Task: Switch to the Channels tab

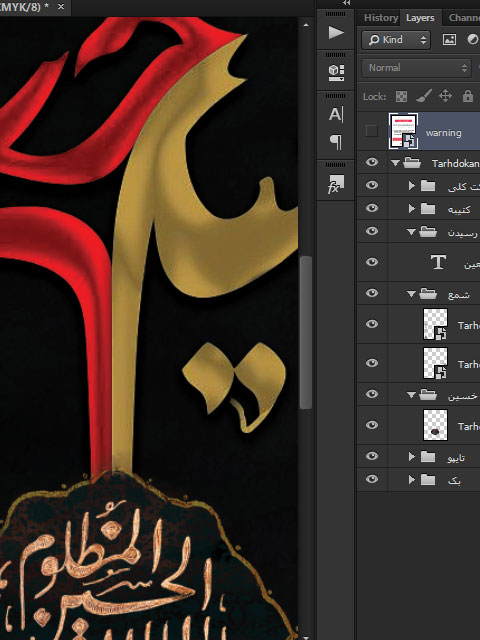Action: pos(464,18)
